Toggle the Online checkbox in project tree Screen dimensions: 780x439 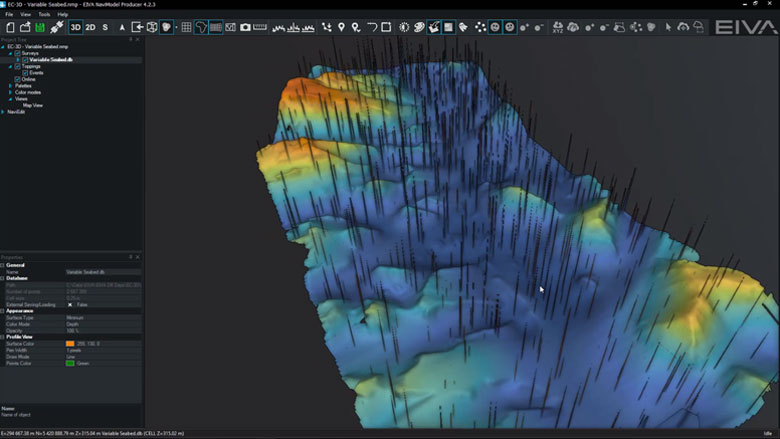point(17,79)
